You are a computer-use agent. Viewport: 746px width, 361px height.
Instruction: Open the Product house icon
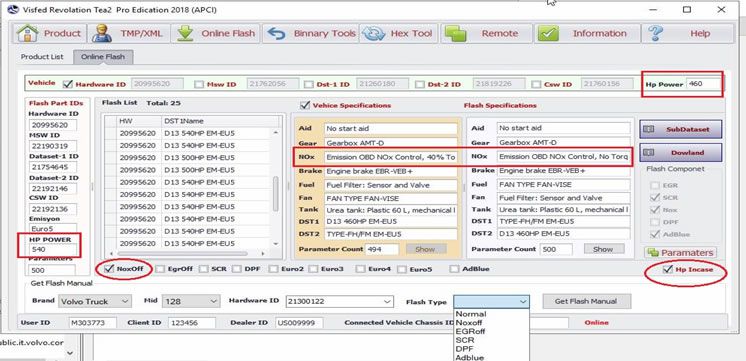[27, 33]
